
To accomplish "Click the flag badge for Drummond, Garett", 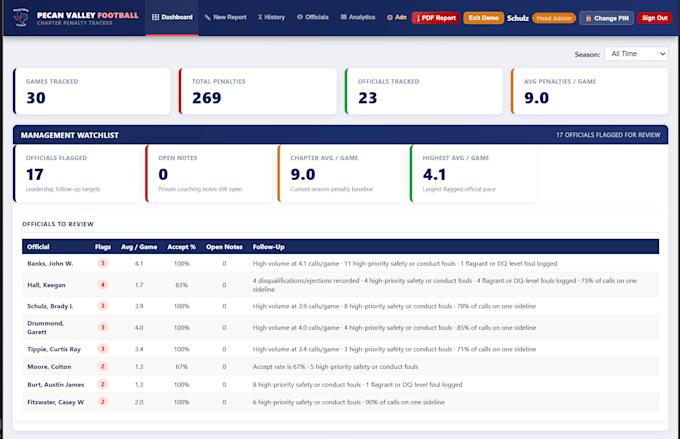I will (103, 327).
